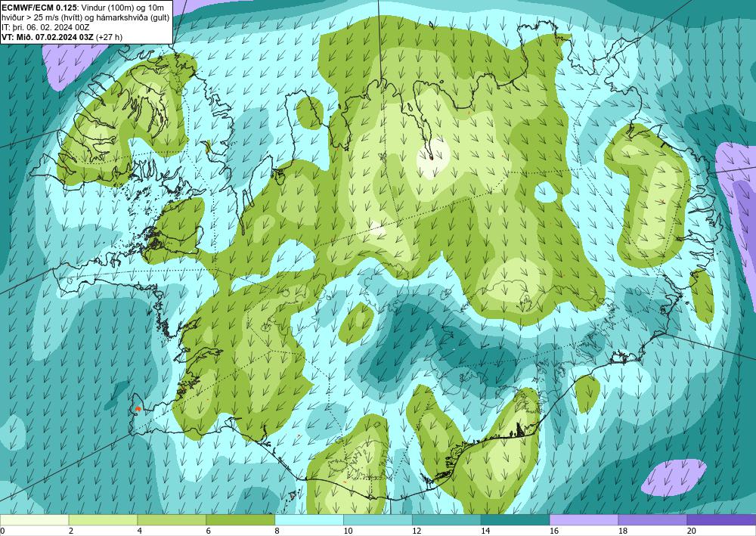Click the 14–16 m/s dark teal legend swatch

click(516, 520)
